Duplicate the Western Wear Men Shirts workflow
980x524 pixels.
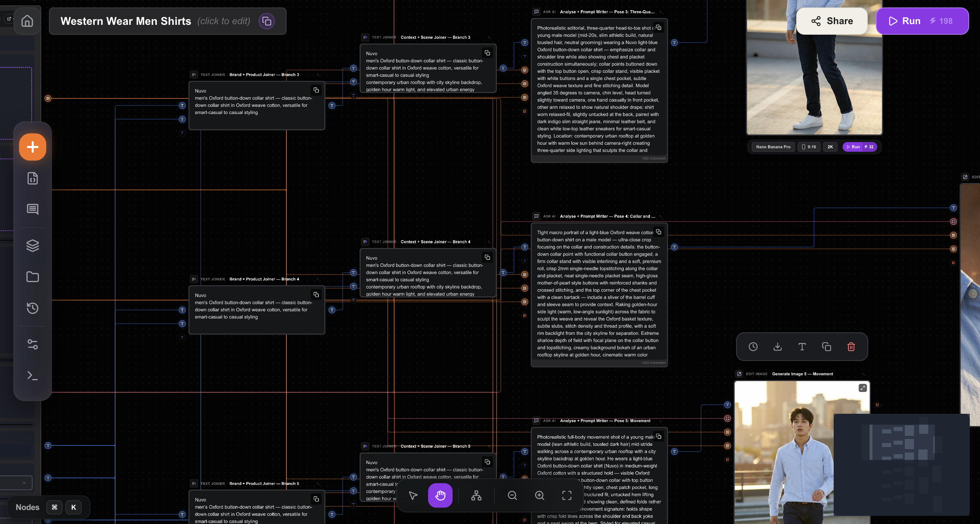pos(267,21)
